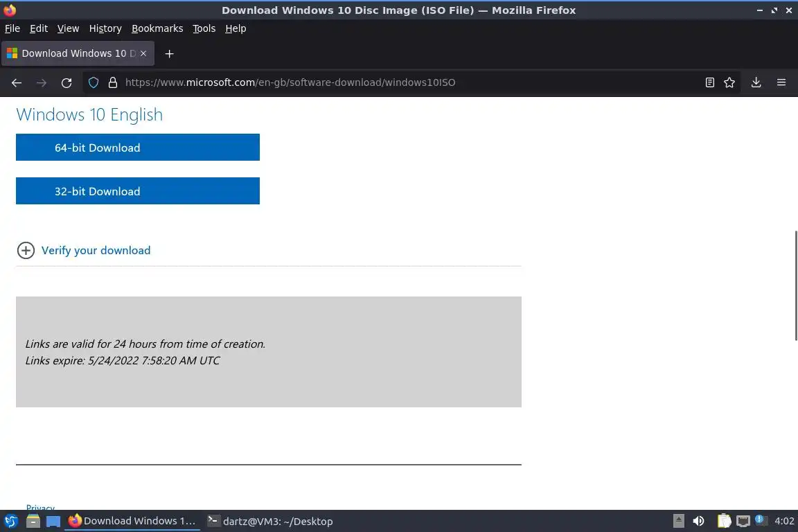Close the Download Windows 10 tab

pos(143,53)
